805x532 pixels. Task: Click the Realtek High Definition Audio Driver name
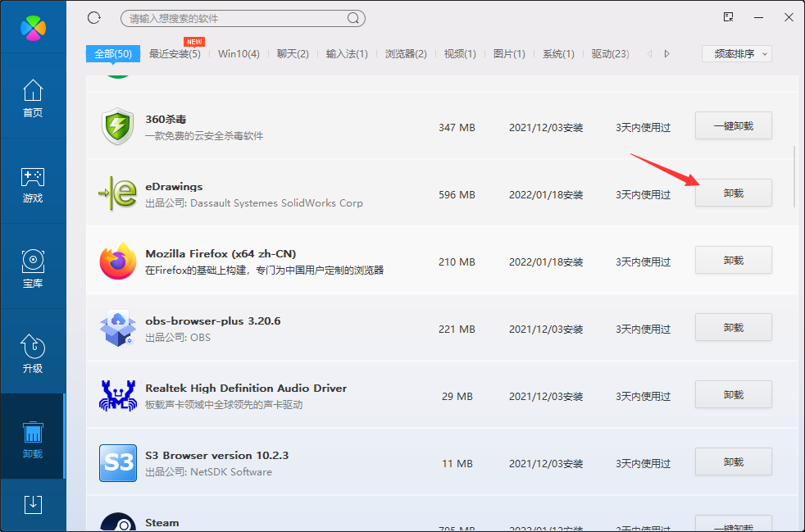pyautogui.click(x=246, y=389)
